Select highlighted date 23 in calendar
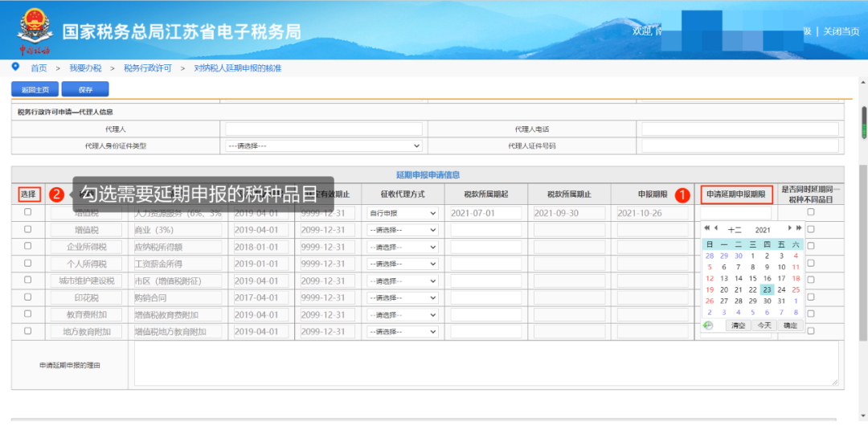Image resolution: width=868 pixels, height=426 pixels. click(x=767, y=289)
